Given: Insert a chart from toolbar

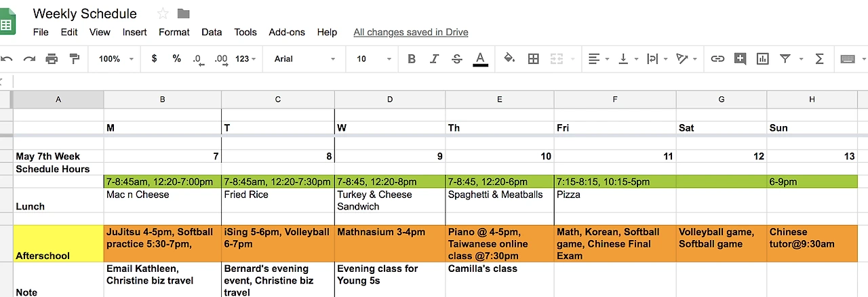Looking at the screenshot, I should tap(763, 59).
